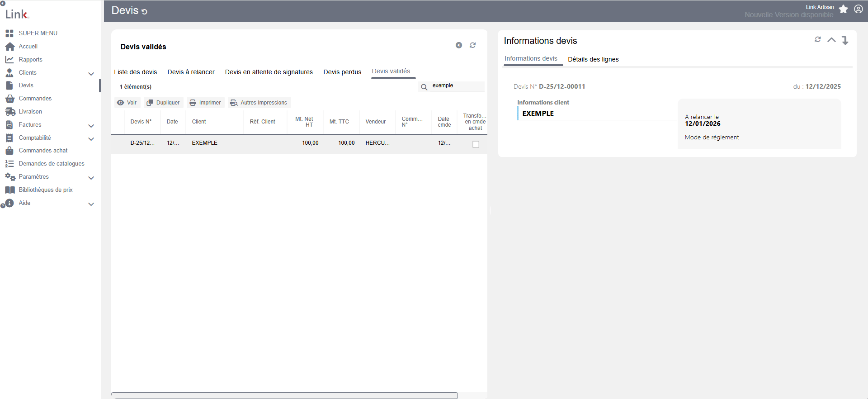Open Rapports chart icon
This screenshot has width=868, height=399.
[x=9, y=60]
